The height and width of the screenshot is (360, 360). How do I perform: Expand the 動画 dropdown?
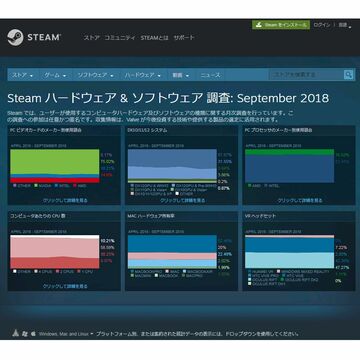click(180, 75)
